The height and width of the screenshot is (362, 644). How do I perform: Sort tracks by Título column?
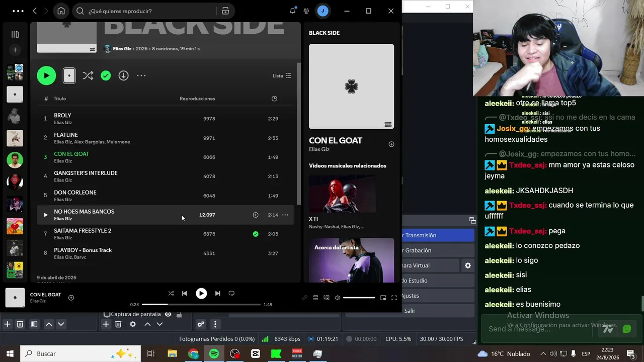tap(60, 99)
